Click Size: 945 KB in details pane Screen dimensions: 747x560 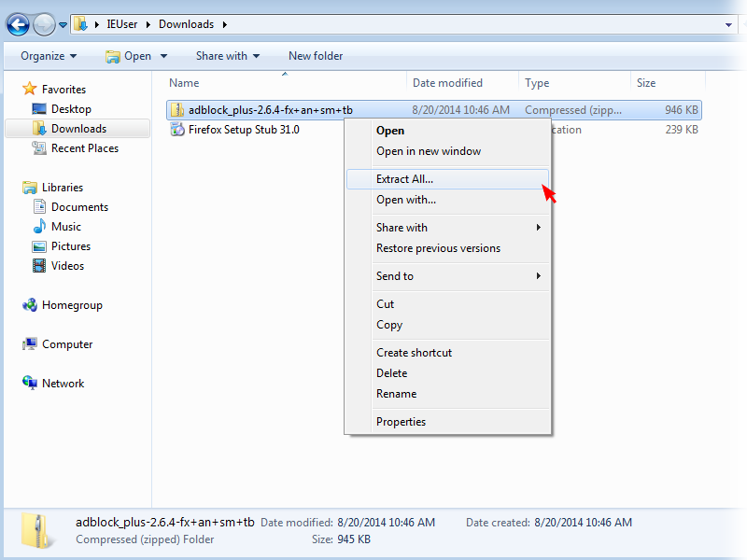(x=341, y=539)
